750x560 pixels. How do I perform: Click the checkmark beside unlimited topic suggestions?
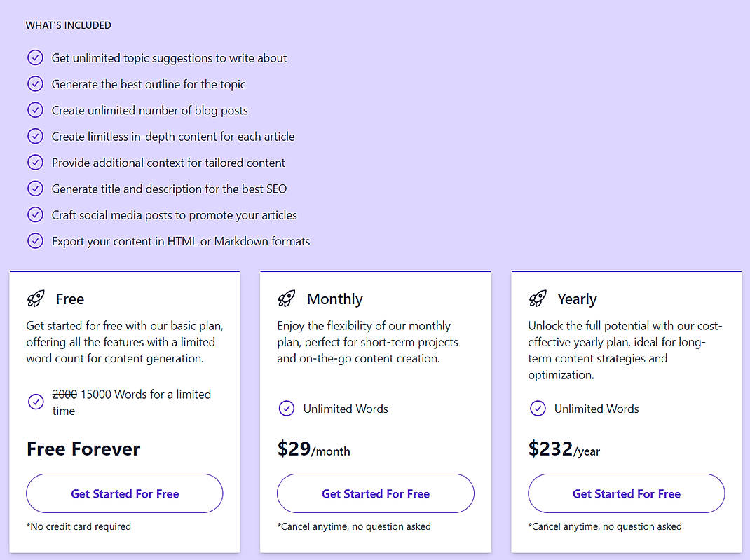[35, 57]
